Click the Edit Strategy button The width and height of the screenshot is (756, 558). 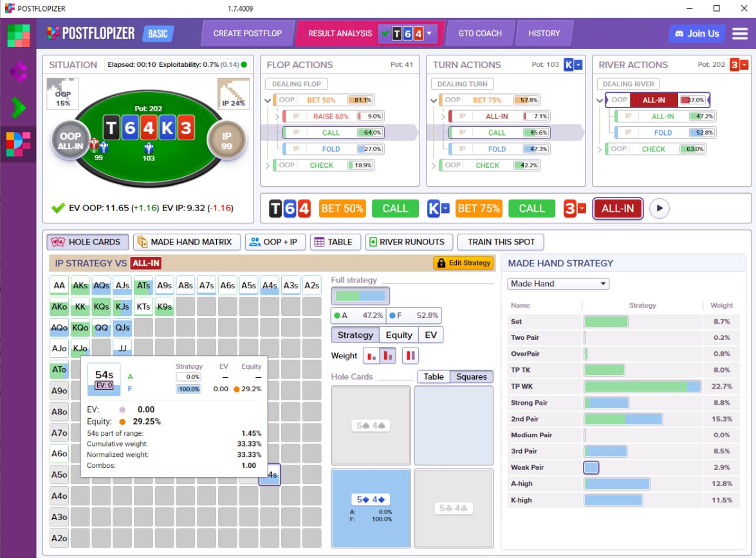pyautogui.click(x=463, y=263)
